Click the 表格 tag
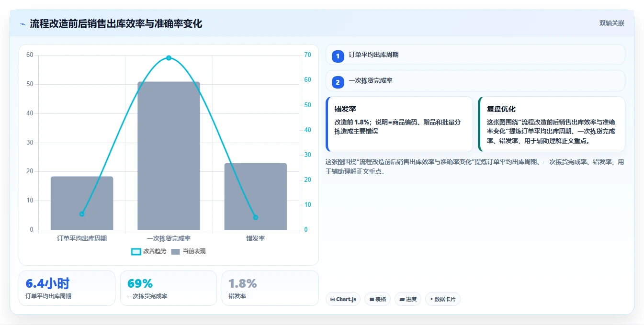This screenshot has height=325, width=644. [377, 299]
